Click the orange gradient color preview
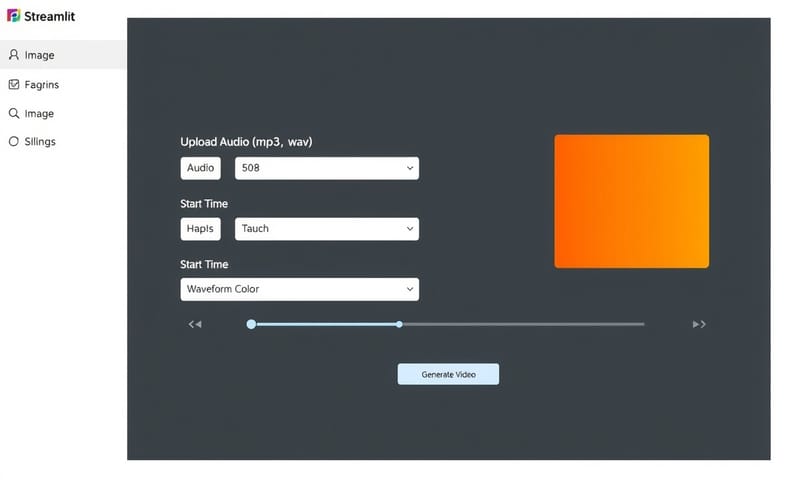The image size is (800, 480). (631, 201)
